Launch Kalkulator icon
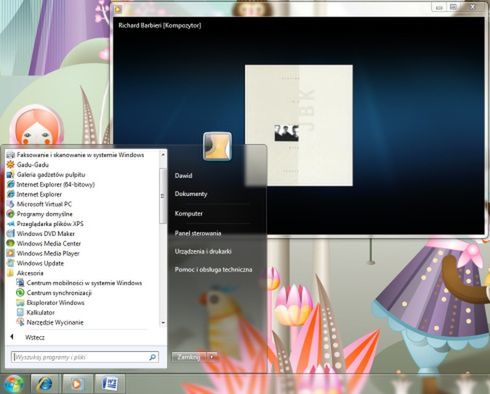 [x=20, y=312]
